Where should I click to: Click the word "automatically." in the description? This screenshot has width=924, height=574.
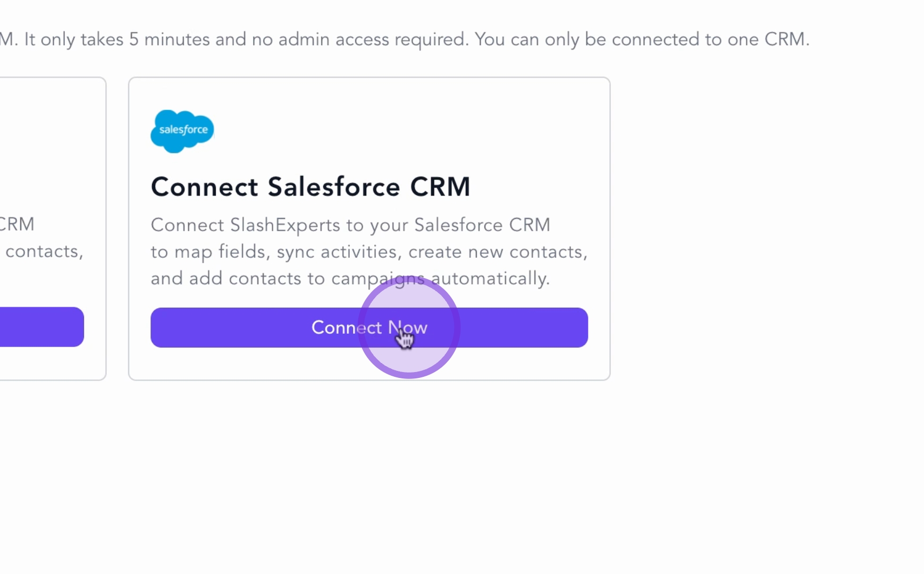[x=490, y=278]
